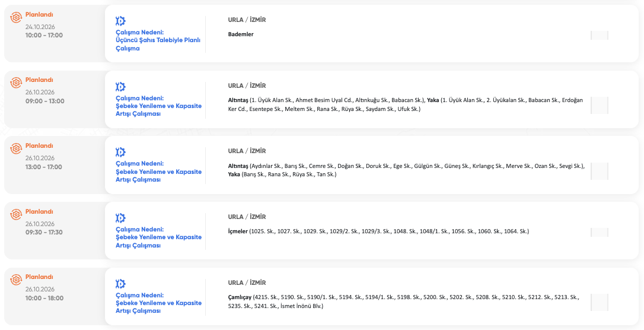Click the blue wrench icon in Bademler card
Screen dimensions: 644x330
click(x=120, y=21)
